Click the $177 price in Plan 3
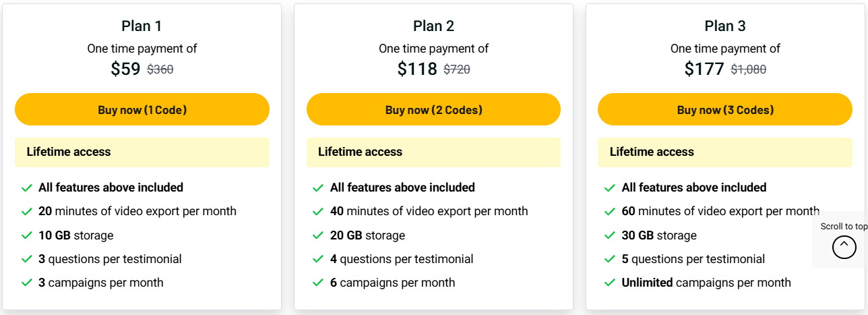 pyautogui.click(x=704, y=69)
